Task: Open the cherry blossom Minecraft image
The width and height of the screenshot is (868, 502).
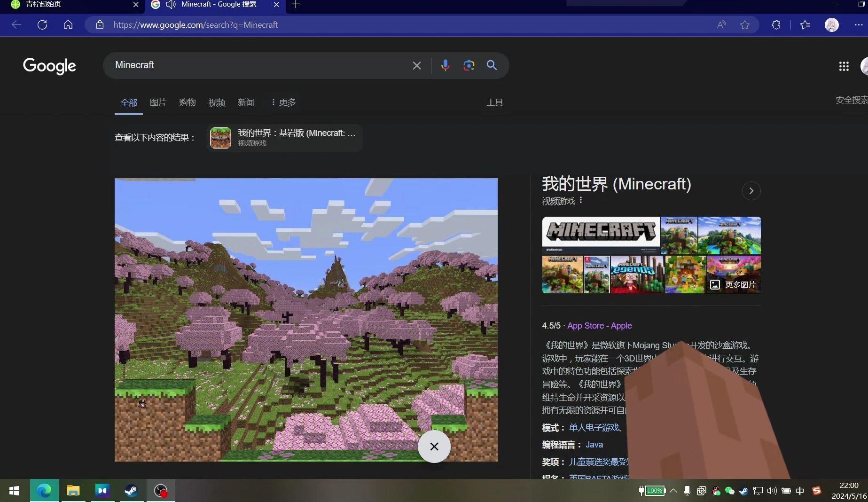Action: coord(306,320)
